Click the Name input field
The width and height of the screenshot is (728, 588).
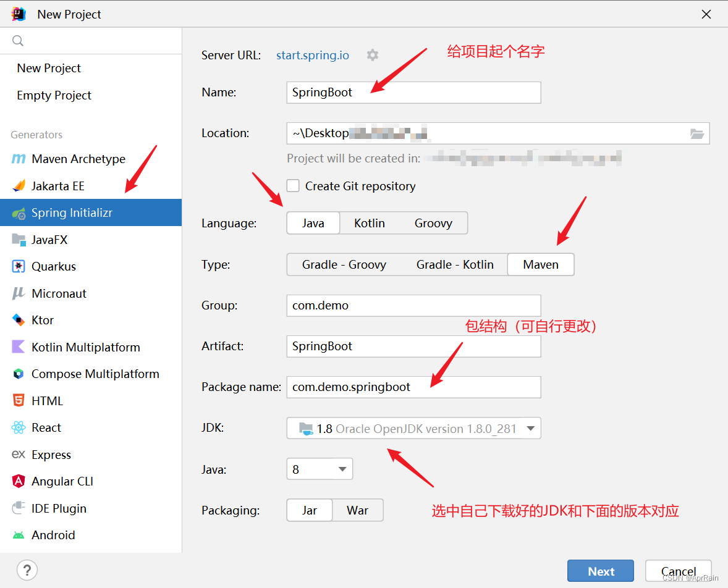[413, 93]
